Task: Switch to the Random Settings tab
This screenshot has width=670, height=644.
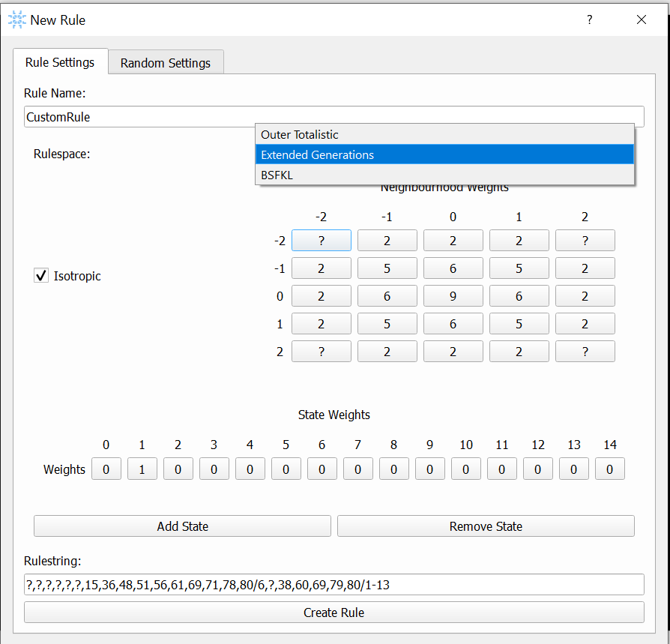Action: pyautogui.click(x=166, y=62)
